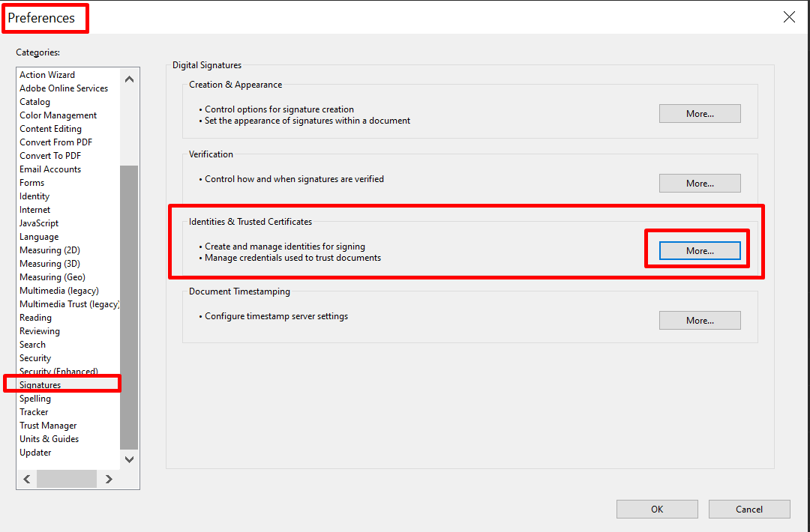Image resolution: width=810 pixels, height=532 pixels.
Task: Open More for Identities & Trusted Certificates
Action: (x=700, y=251)
